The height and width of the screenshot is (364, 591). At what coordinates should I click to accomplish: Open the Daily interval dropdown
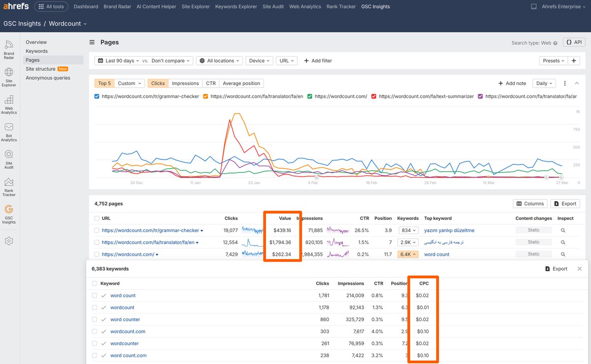544,83
